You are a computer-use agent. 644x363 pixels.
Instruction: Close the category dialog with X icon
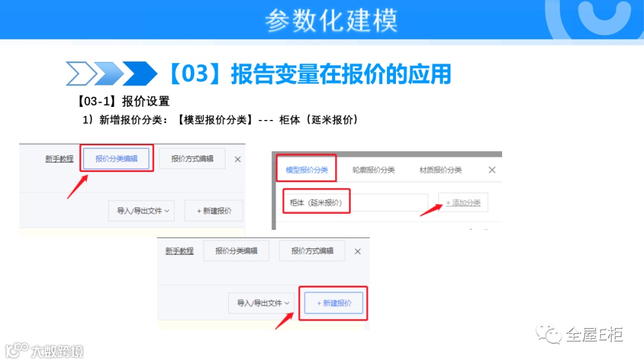pos(492,170)
